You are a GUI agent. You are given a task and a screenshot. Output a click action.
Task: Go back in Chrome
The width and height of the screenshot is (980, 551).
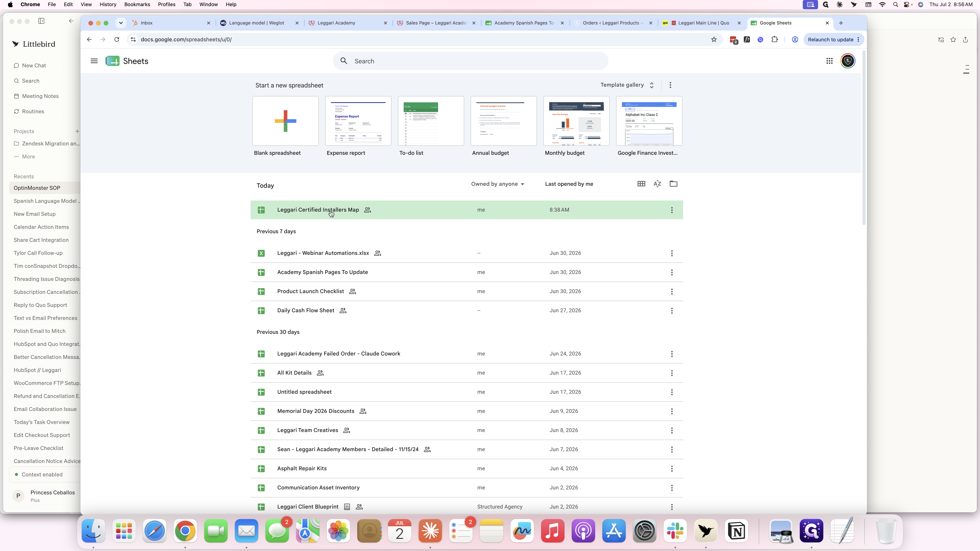(89, 40)
